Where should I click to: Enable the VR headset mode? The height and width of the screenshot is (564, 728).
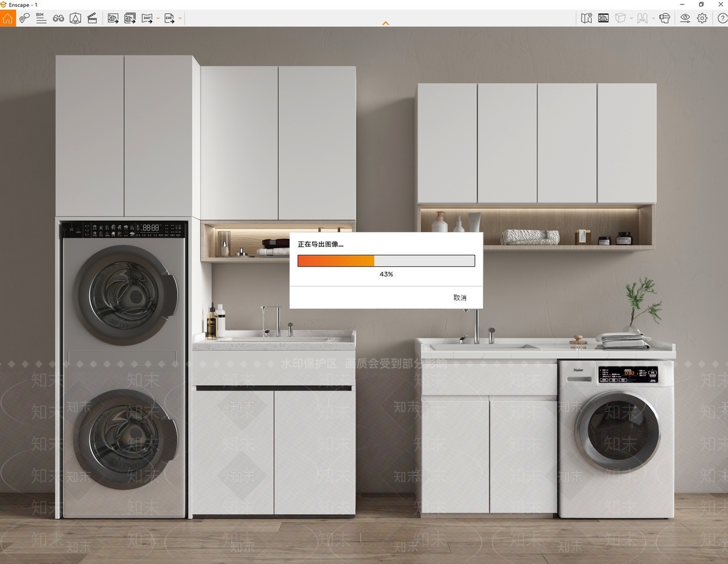tap(665, 18)
